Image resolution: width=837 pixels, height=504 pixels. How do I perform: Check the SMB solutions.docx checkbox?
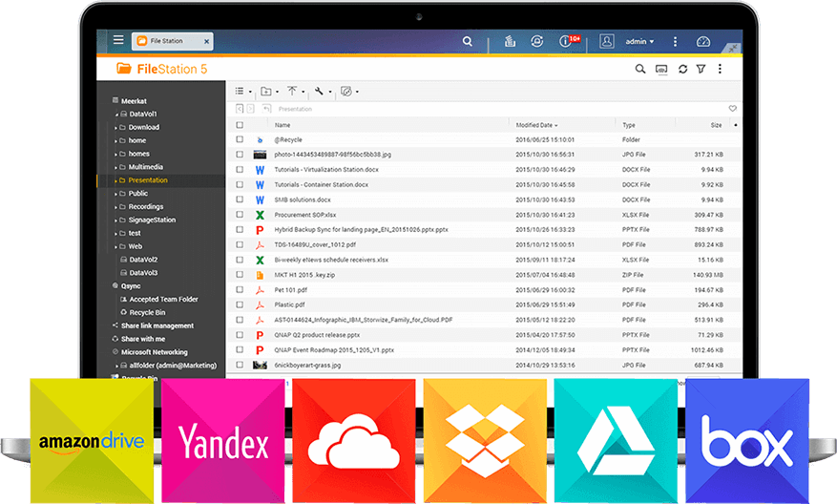[240, 199]
